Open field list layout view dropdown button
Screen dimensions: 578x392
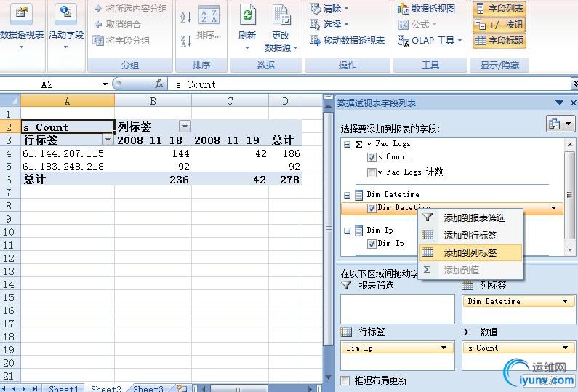(561, 124)
